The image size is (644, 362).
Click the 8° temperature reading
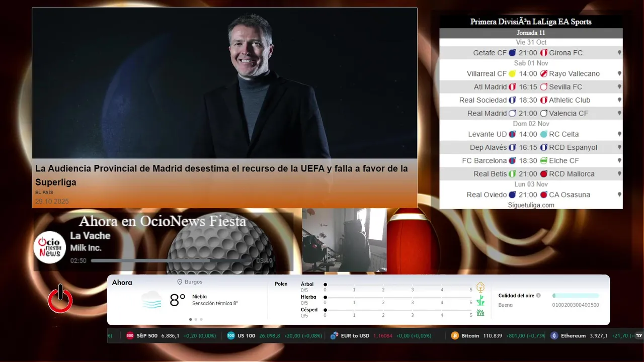(x=178, y=300)
